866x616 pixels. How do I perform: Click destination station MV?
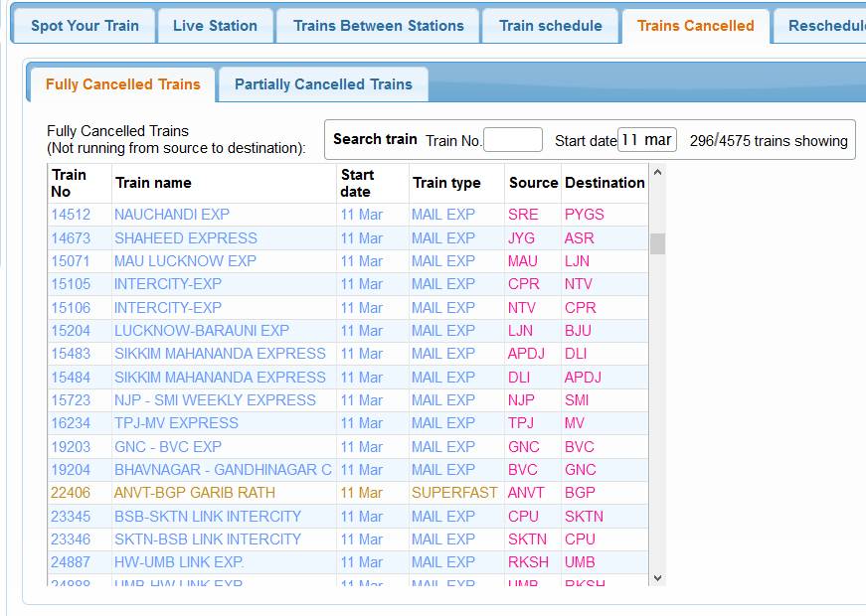coord(575,423)
